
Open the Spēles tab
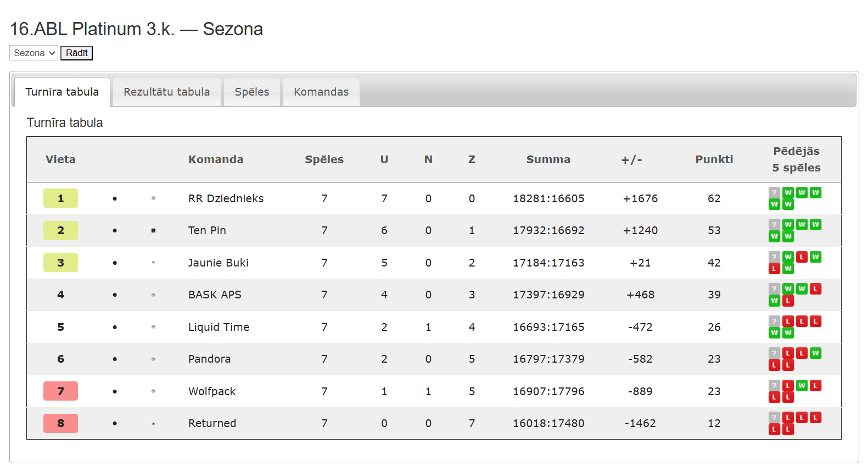point(252,92)
